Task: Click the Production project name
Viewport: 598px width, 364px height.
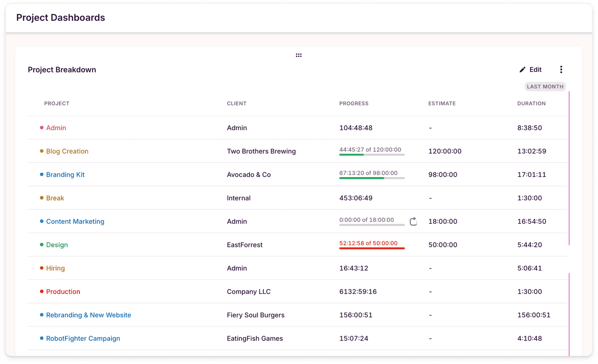Action: tap(63, 292)
